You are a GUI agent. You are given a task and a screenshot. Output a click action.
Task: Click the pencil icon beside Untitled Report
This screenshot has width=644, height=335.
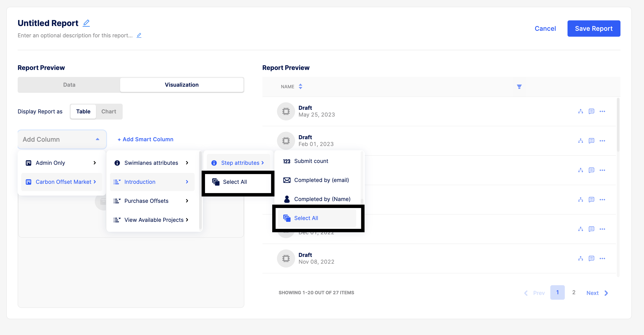pyautogui.click(x=86, y=23)
